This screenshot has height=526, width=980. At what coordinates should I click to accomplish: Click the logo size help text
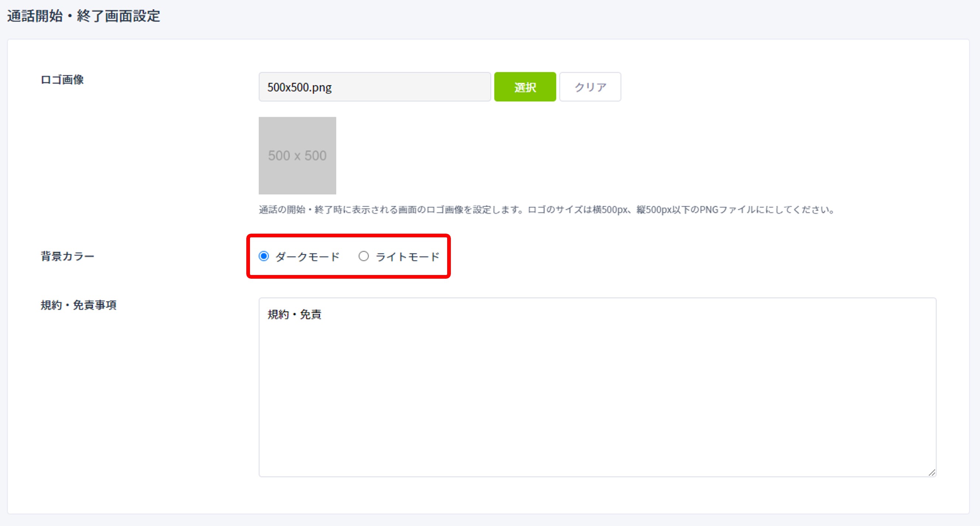coord(547,210)
